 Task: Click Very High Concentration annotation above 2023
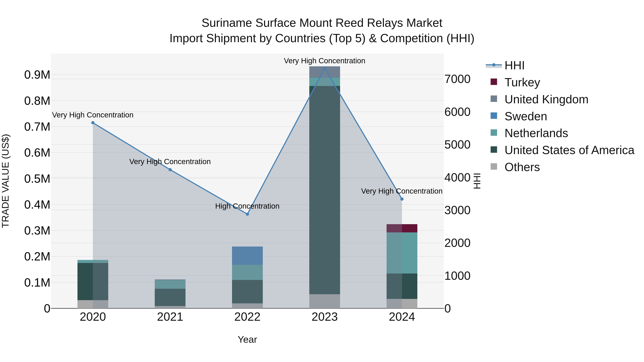[325, 61]
